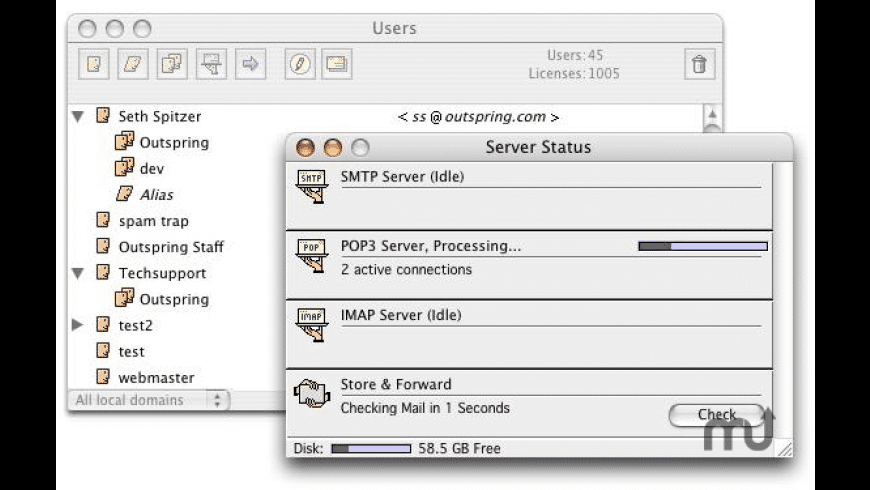The image size is (870, 490).
Task: Click the Techsupport user icon
Action: point(103,272)
